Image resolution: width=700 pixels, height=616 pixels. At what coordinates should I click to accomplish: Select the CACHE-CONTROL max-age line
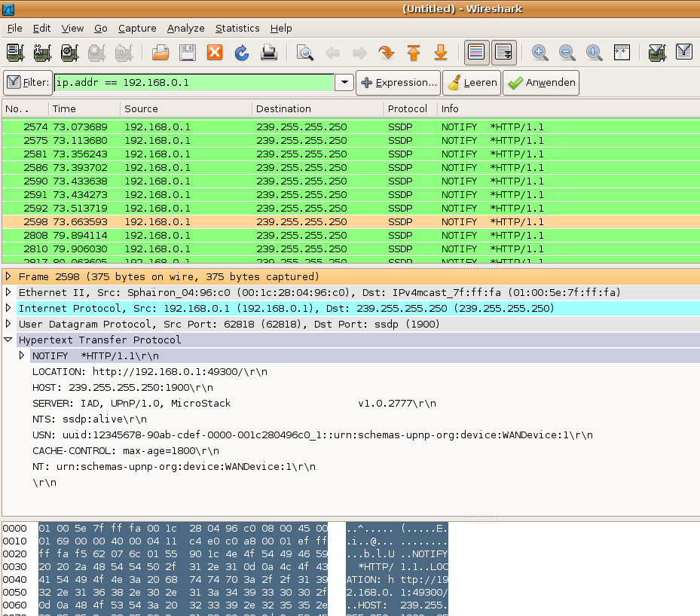(x=125, y=451)
